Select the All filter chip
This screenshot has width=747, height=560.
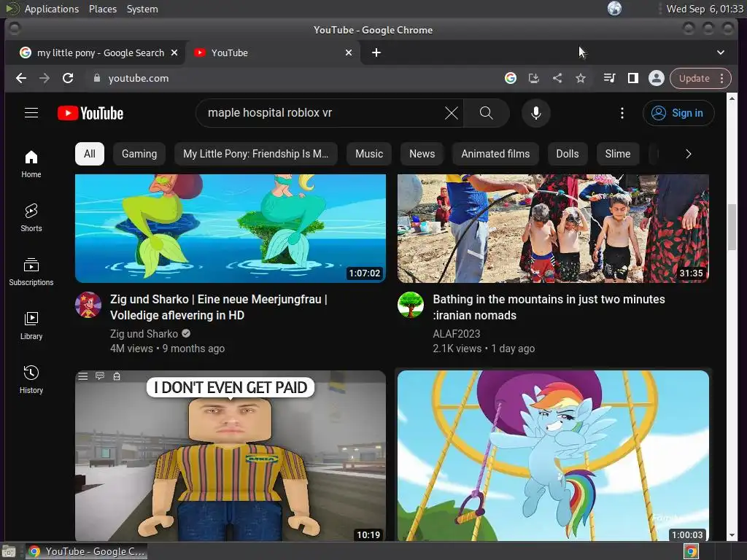tap(90, 154)
